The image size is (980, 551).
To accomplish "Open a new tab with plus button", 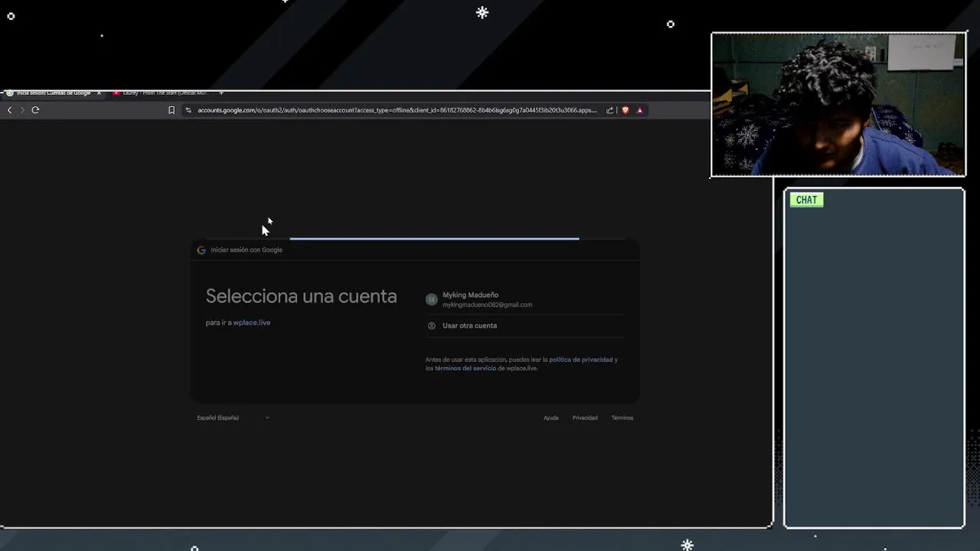I will (x=221, y=93).
